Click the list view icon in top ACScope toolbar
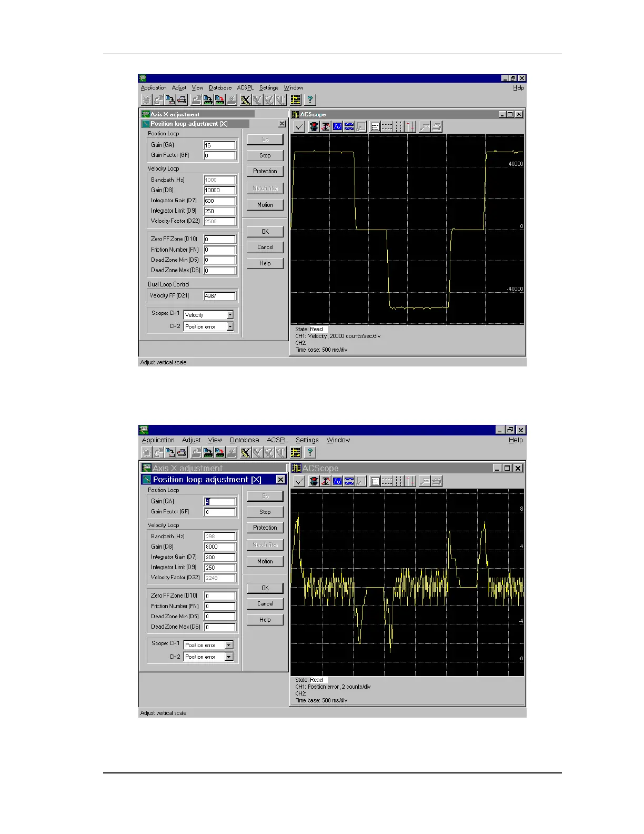The image size is (644, 834). pyautogui.click(x=375, y=126)
